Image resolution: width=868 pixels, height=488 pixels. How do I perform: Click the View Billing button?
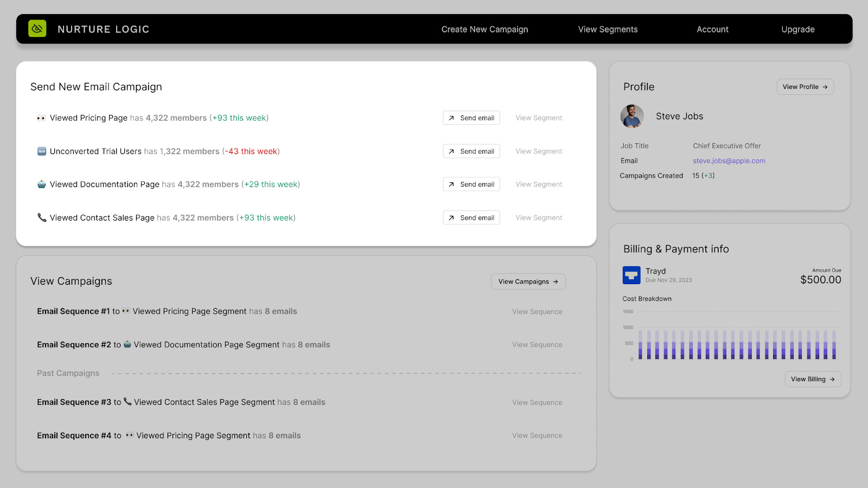coord(813,379)
